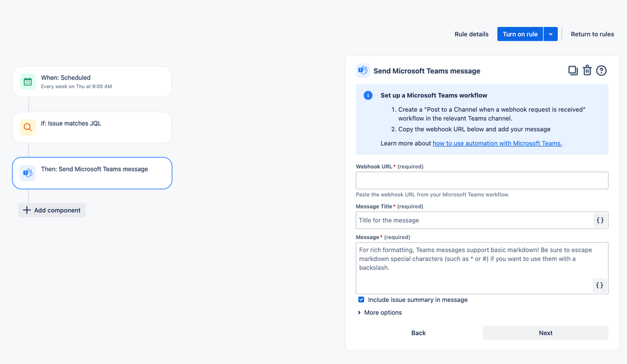Click Teams icon in the panel header
This screenshot has width=627, height=364.
[363, 71]
